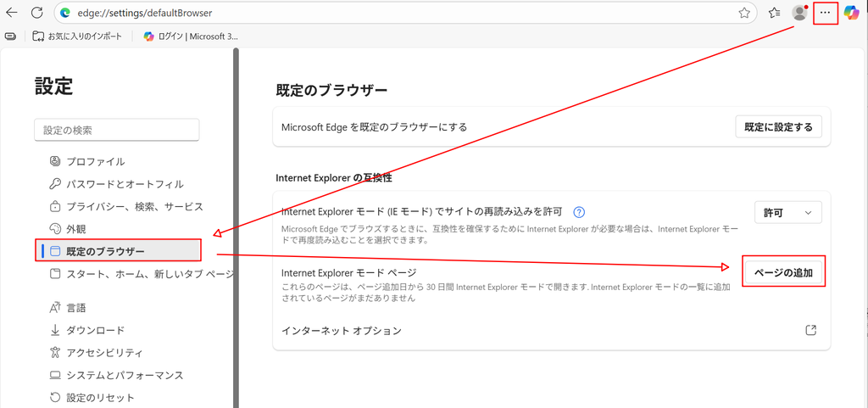Open the user profile avatar icon
868x408 pixels.
(x=798, y=13)
